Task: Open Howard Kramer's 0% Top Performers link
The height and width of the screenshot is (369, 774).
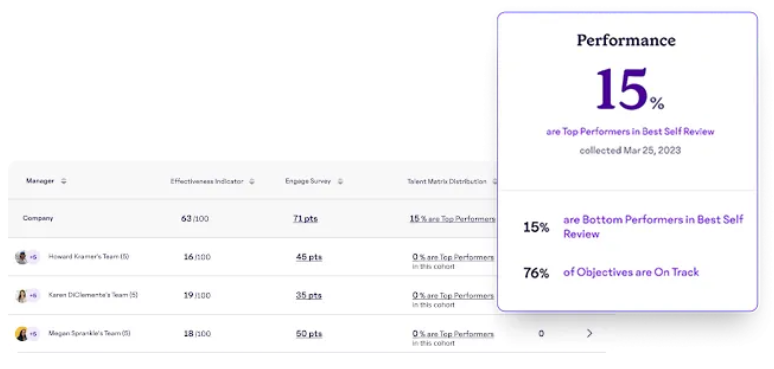Action: click(453, 257)
